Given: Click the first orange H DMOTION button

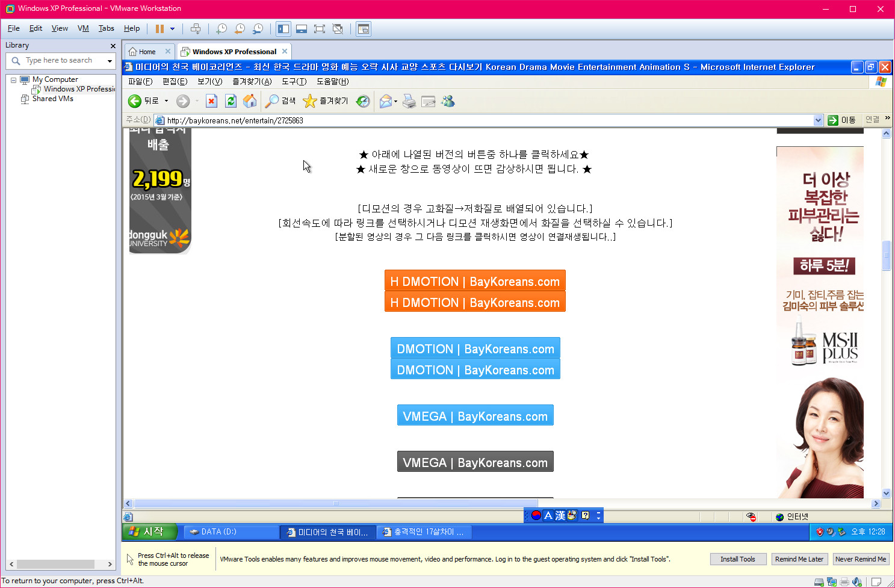Looking at the screenshot, I should click(x=475, y=281).
